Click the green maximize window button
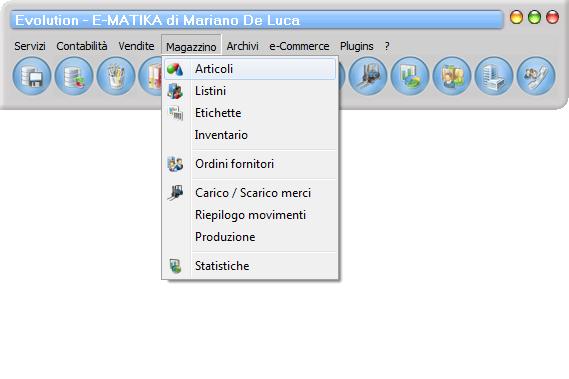This screenshot has height=379, width=569. [x=534, y=17]
